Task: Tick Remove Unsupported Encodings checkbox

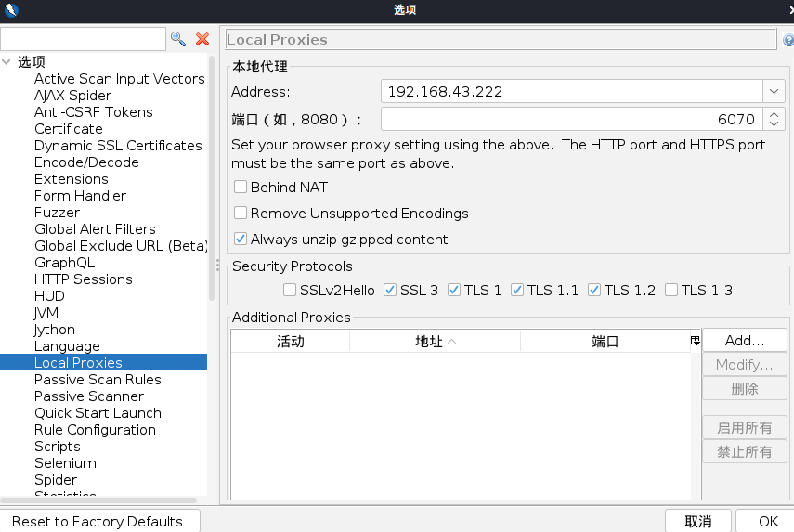Action: point(241,214)
